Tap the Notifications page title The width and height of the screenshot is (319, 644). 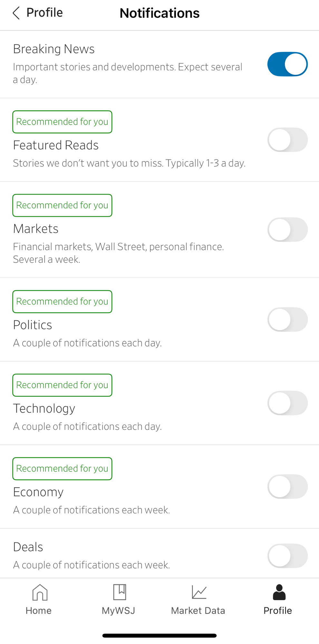159,13
